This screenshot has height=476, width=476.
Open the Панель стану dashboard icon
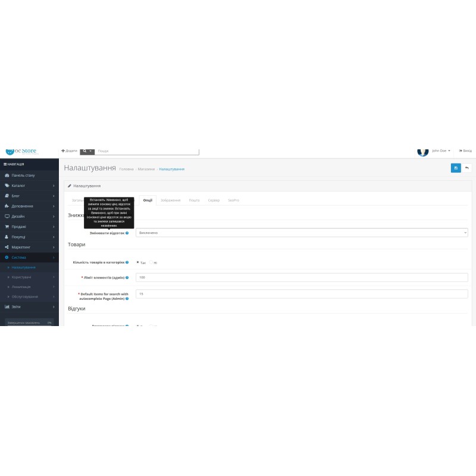coord(7,175)
